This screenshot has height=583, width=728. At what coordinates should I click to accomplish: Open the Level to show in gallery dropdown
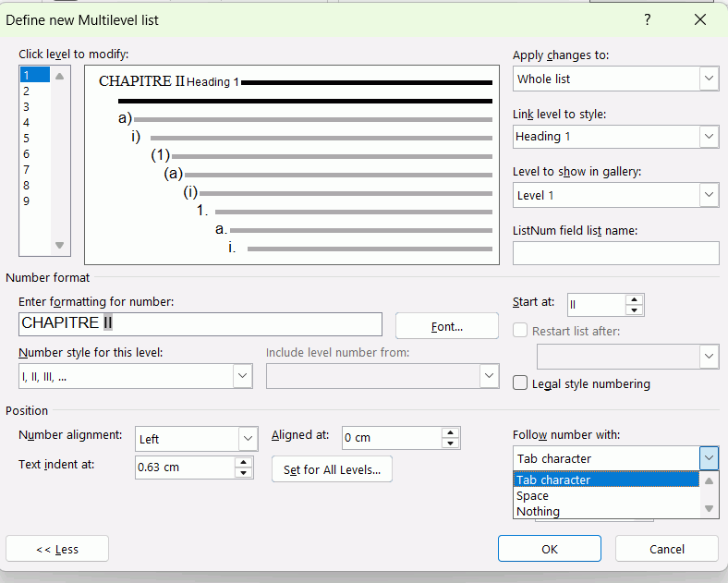pos(709,196)
